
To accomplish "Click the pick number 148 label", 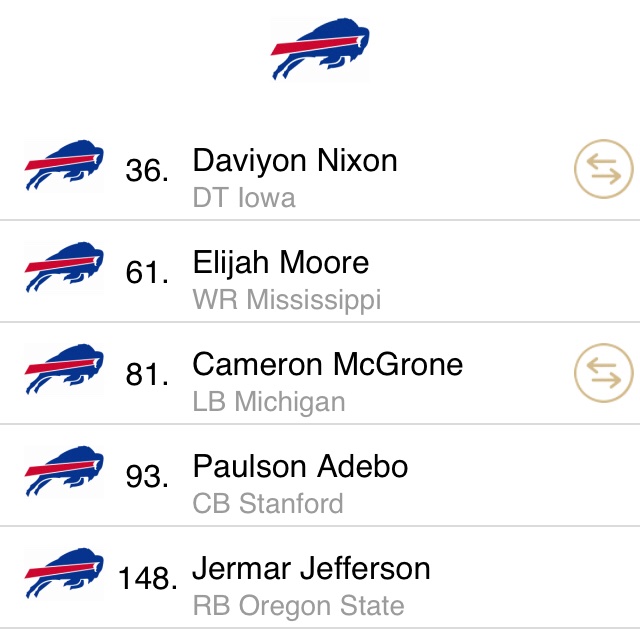I will [148, 579].
